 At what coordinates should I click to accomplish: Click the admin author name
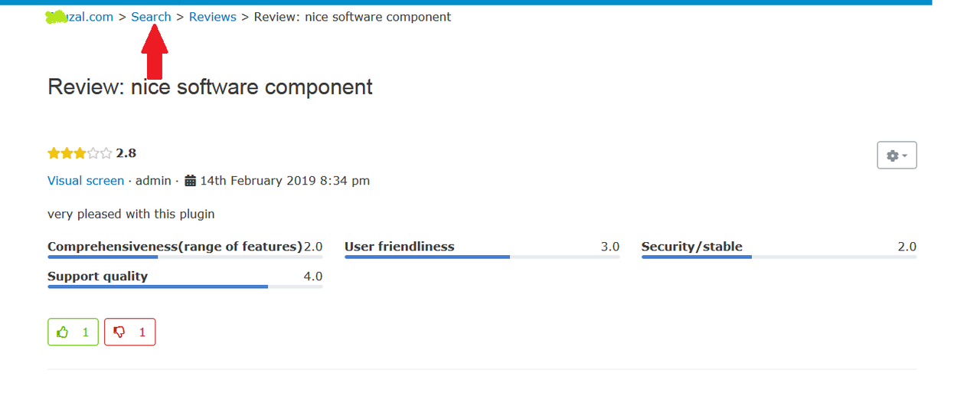point(153,181)
